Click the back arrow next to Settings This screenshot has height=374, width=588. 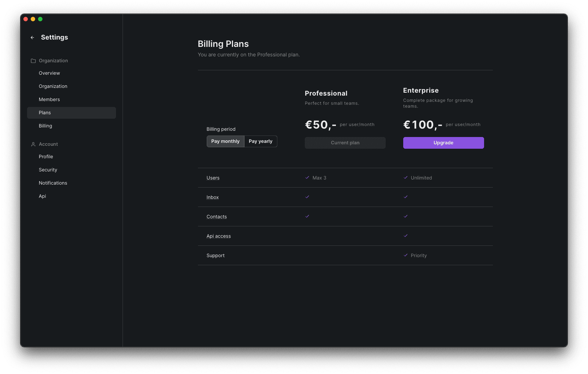[x=32, y=37]
